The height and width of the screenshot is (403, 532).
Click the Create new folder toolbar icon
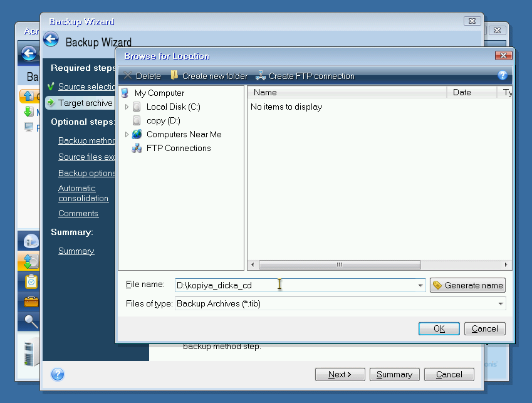coord(175,76)
